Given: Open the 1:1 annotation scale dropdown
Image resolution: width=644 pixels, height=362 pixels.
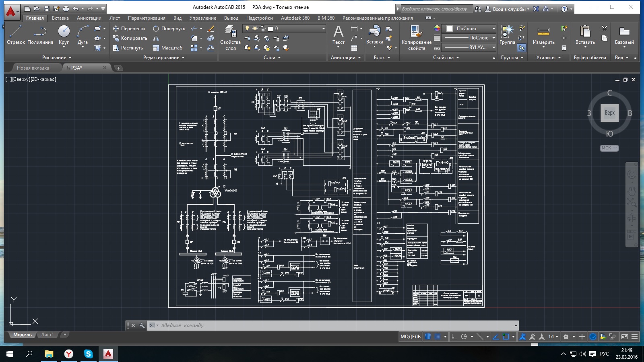Looking at the screenshot, I should 553,337.
